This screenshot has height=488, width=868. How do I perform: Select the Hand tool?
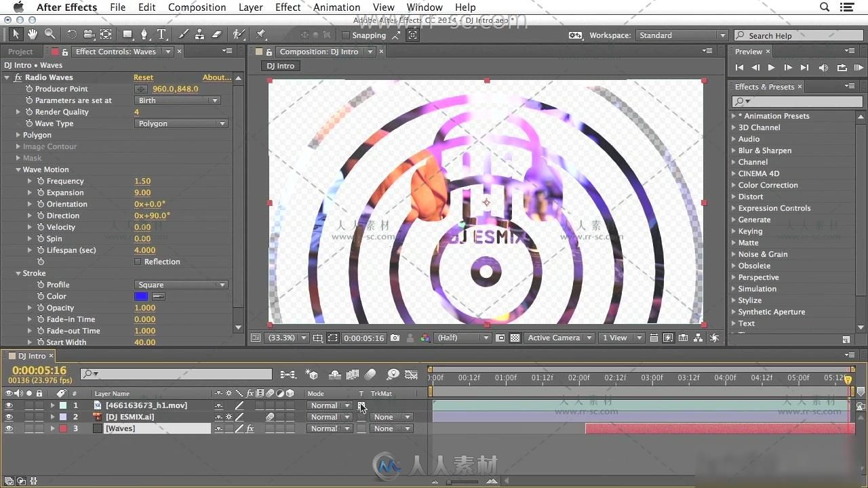pyautogui.click(x=33, y=35)
